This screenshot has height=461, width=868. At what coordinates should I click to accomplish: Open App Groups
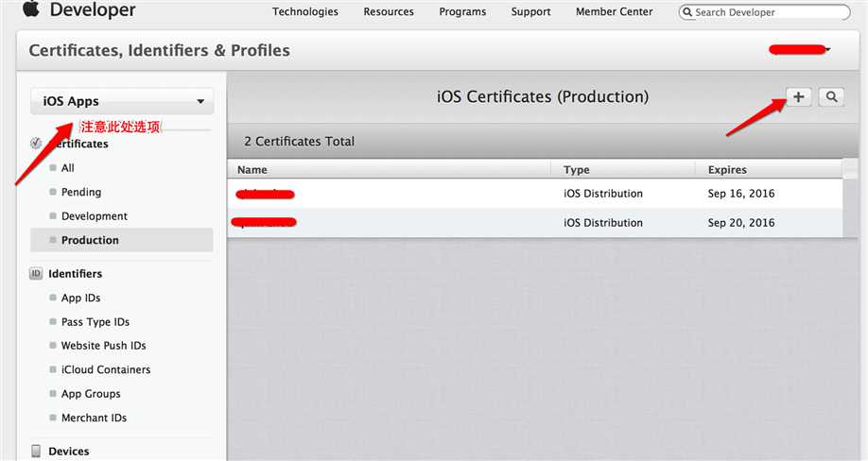pyautogui.click(x=91, y=394)
